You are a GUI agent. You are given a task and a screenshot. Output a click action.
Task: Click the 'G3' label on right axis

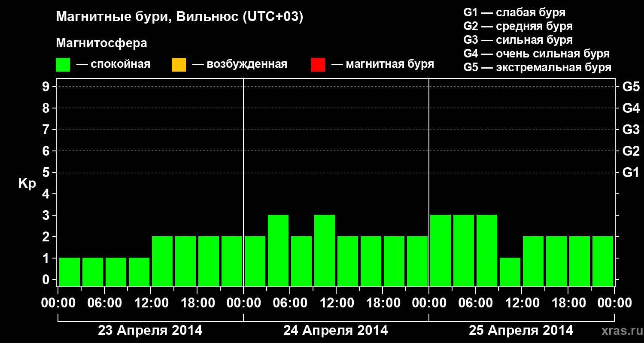pos(631,129)
